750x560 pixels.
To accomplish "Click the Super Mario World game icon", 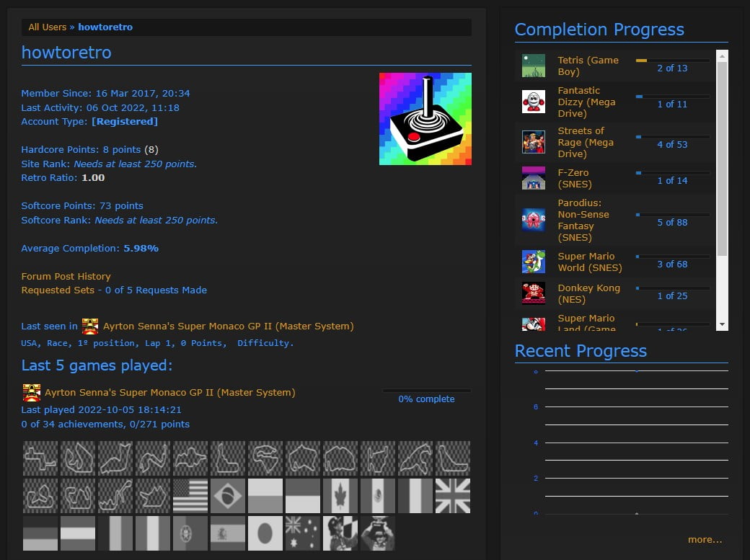I will [534, 262].
